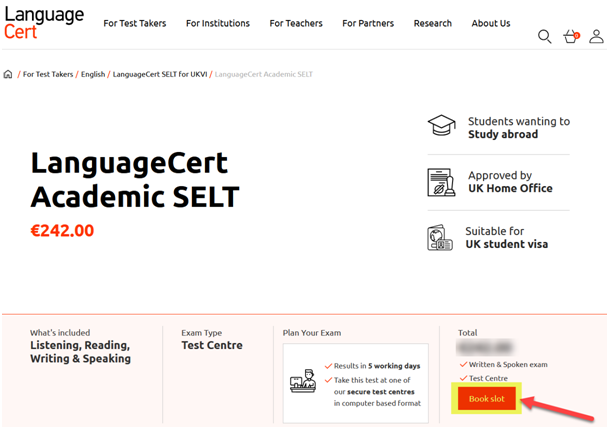Screen dimensions: 609x429
Task: Open the search magnifier icon
Action: pyautogui.click(x=545, y=36)
